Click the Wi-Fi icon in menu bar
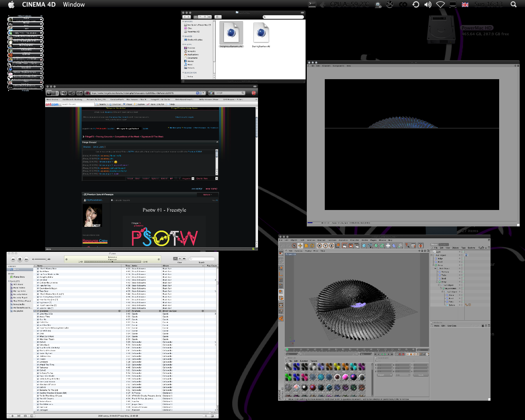The height and width of the screenshot is (420, 525). pyautogui.click(x=441, y=5)
